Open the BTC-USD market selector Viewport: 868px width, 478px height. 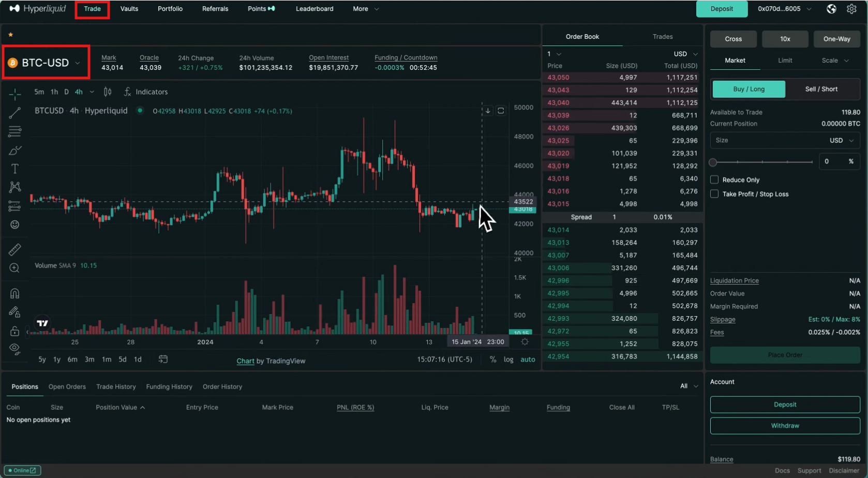coord(46,62)
